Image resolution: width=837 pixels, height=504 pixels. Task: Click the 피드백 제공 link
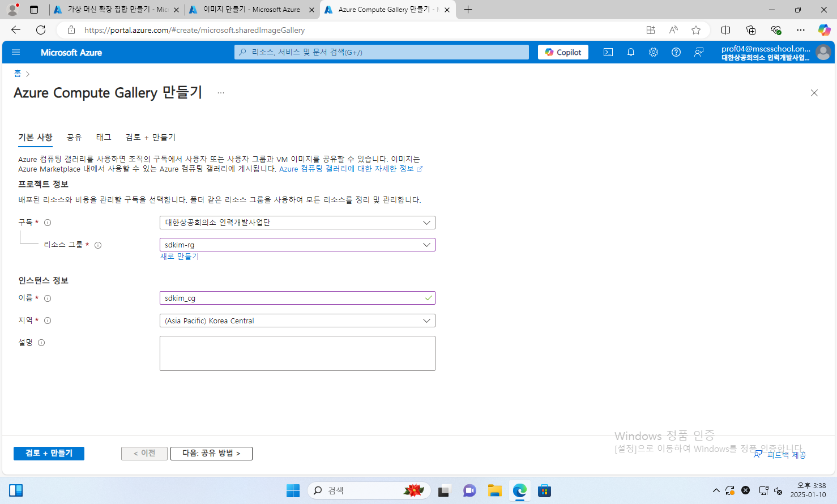tap(780, 455)
